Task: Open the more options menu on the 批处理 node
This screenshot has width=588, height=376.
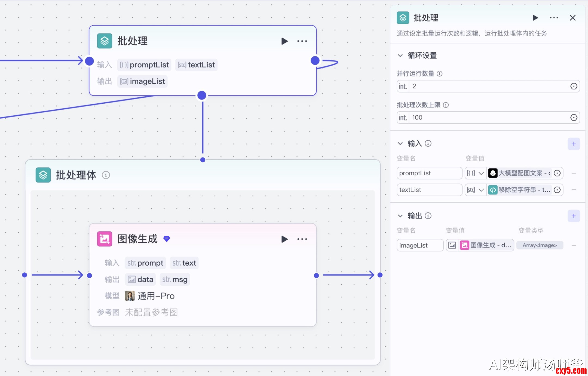Action: pos(302,41)
